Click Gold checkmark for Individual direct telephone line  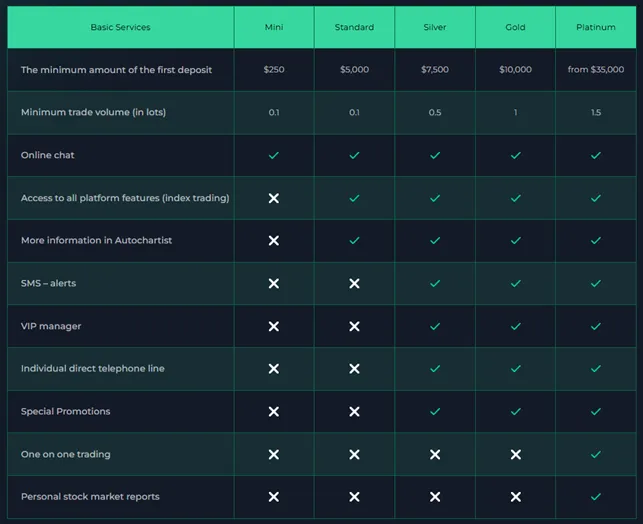click(516, 369)
